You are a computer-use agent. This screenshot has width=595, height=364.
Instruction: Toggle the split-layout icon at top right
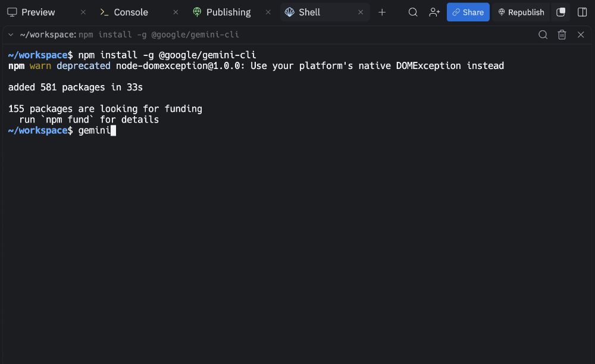582,12
